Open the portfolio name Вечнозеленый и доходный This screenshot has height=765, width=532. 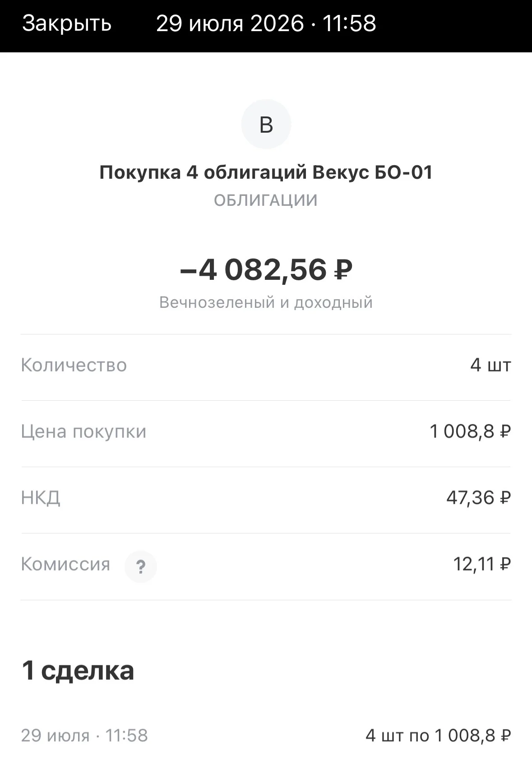tap(266, 302)
